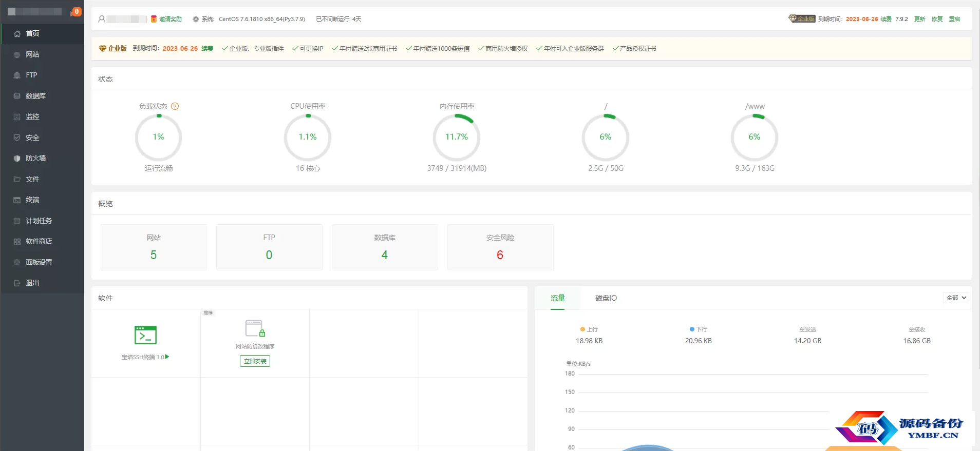Click the 产品授权证书 item in banner
Screen dimensions: 980x451
tap(635, 49)
